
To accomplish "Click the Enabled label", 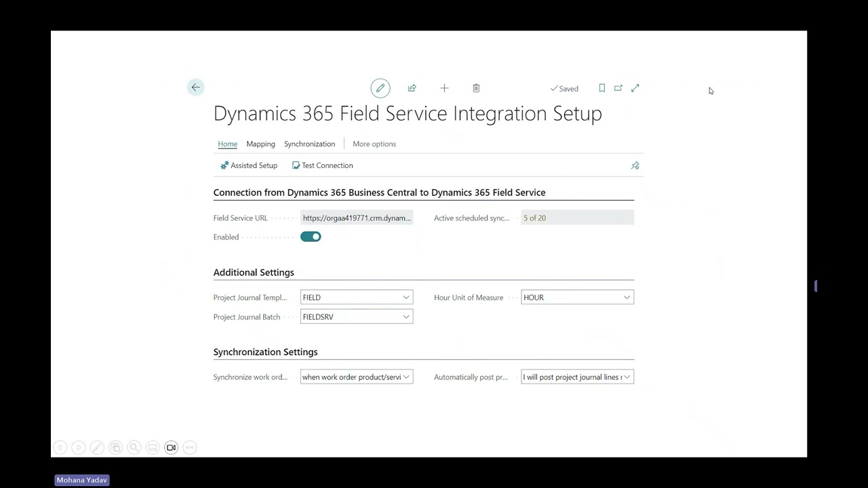I will (x=226, y=237).
